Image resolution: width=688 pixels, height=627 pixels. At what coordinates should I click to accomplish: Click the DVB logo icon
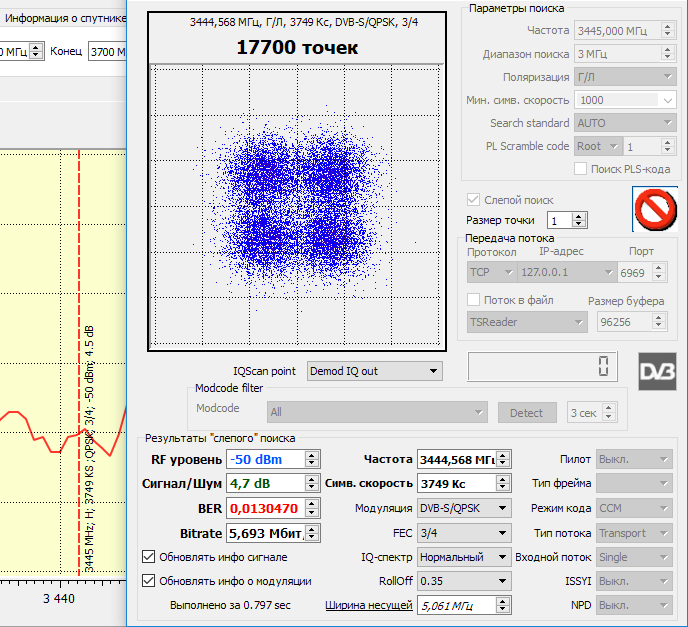pyautogui.click(x=657, y=371)
